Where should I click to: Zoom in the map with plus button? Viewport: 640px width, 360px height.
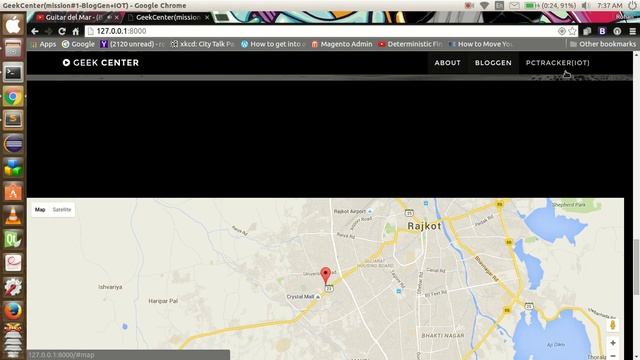tap(613, 343)
